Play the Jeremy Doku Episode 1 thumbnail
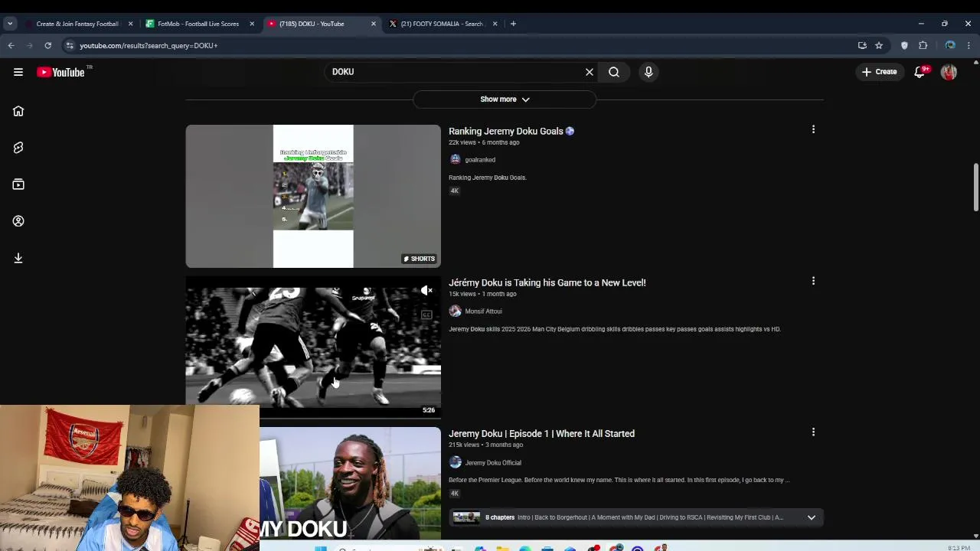Image resolution: width=980 pixels, height=551 pixels. click(x=350, y=484)
